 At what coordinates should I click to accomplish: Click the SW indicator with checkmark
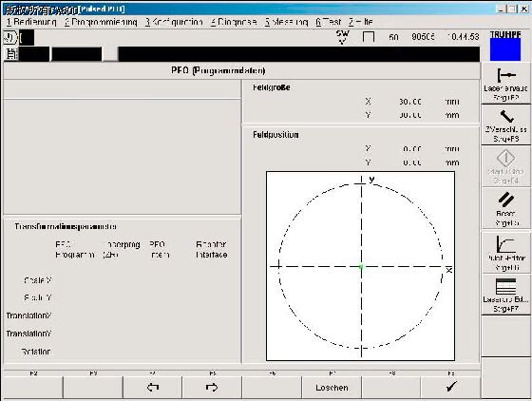pyautogui.click(x=342, y=37)
